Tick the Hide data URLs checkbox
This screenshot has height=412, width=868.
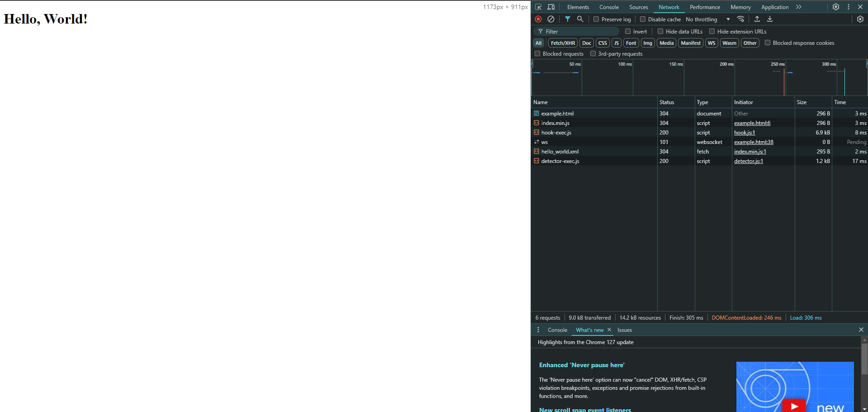(x=660, y=31)
